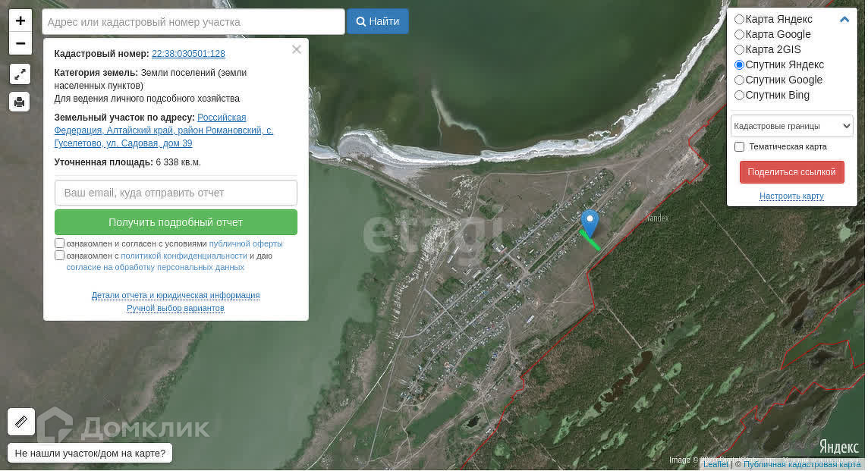
Task: Click Не нашли участок/дом на карте? button
Action: 90,454
